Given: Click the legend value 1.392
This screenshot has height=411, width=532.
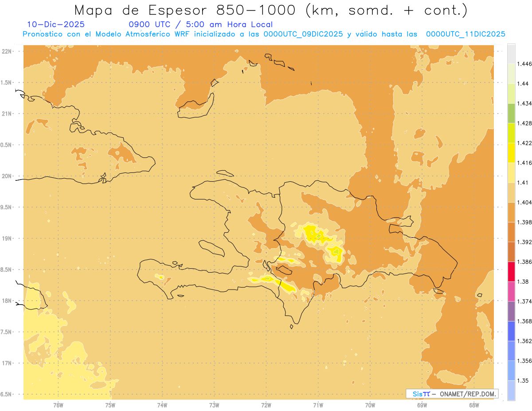Looking at the screenshot, I should coord(525,242).
